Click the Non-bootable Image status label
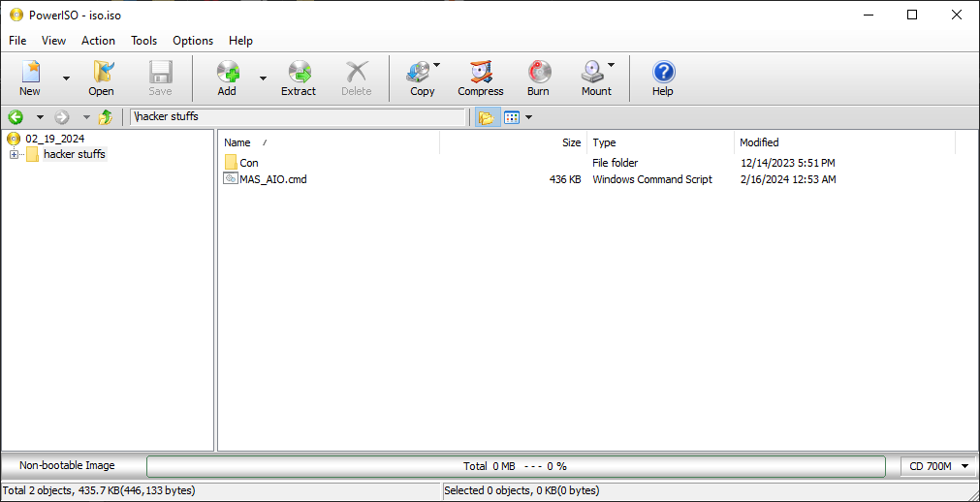980x502 pixels. coord(67,466)
